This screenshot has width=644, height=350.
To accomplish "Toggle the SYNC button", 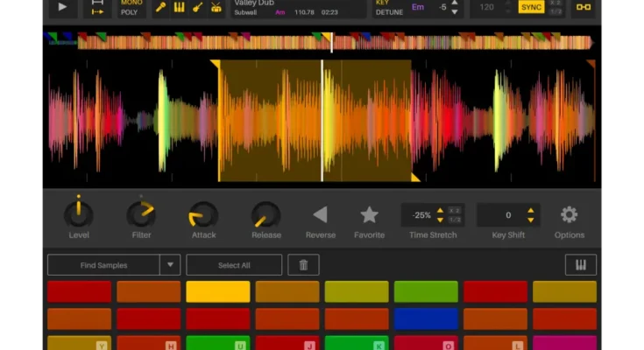I will pos(531,8).
